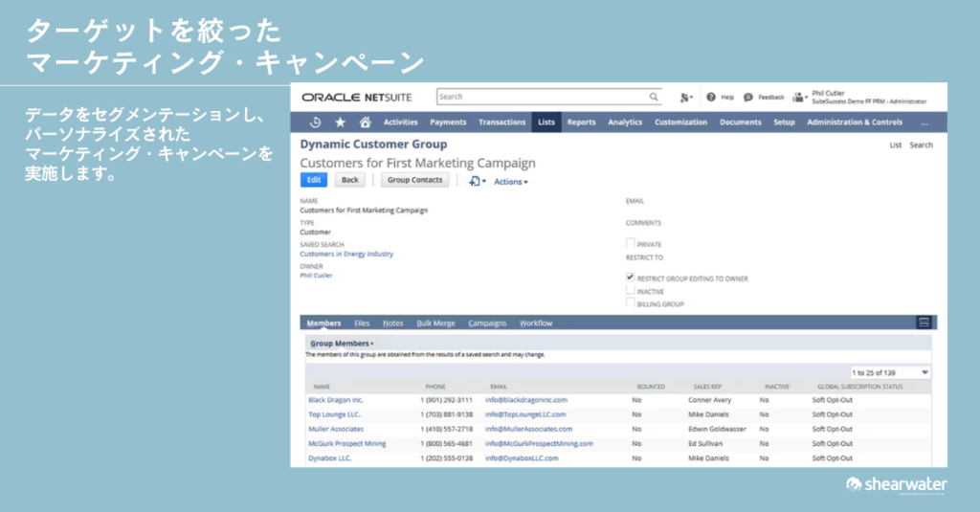Open the role switcher icon near Phil Cutler
This screenshot has height=512, width=980.
point(799,97)
